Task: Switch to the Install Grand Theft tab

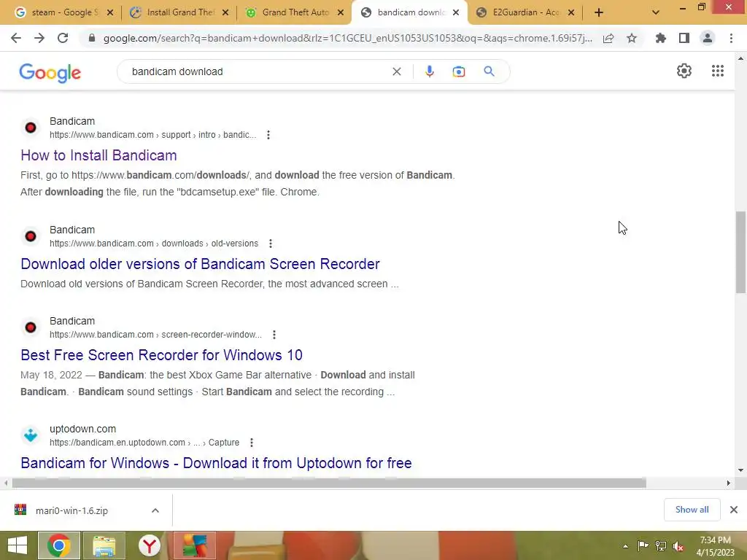Action: click(x=174, y=12)
